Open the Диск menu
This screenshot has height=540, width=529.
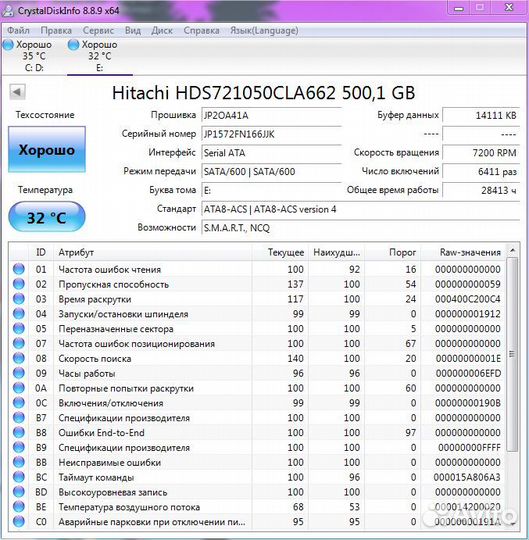(162, 31)
